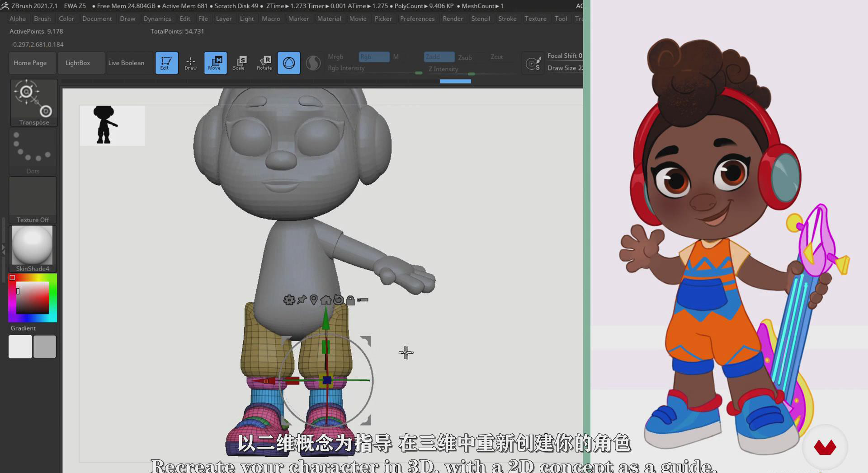The width and height of the screenshot is (868, 473).
Task: Open the Transpose brush picker
Action: point(33,103)
